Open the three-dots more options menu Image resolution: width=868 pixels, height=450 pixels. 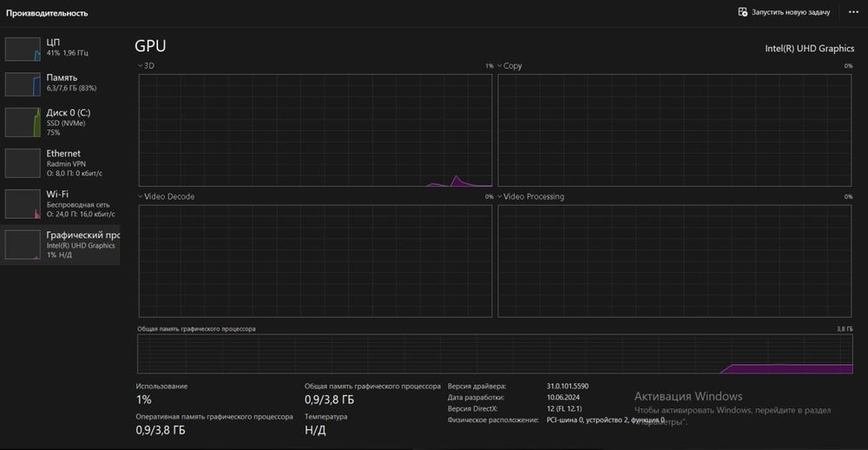(853, 12)
